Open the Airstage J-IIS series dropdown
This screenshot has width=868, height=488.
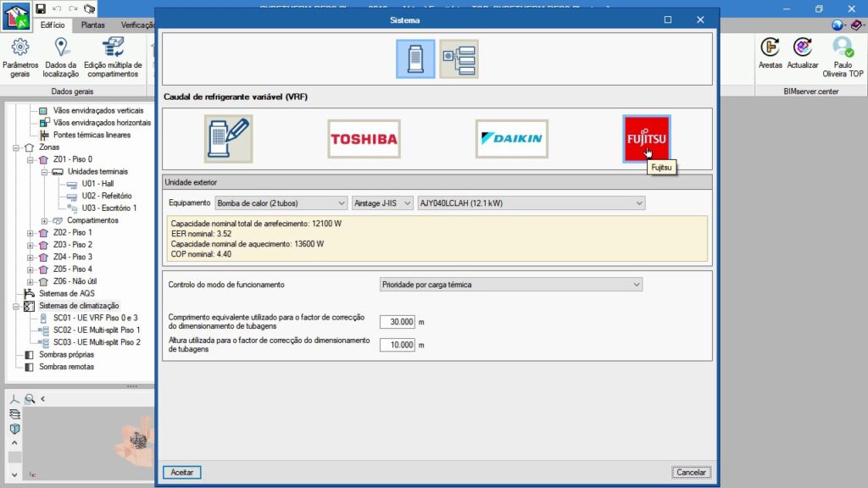click(382, 203)
